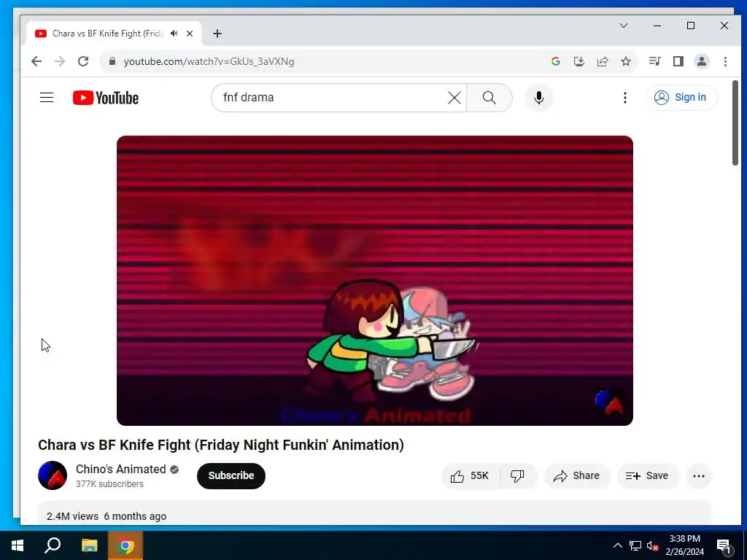This screenshot has width=747, height=560.
Task: Close the Chara vs BF tab
Action: [190, 34]
